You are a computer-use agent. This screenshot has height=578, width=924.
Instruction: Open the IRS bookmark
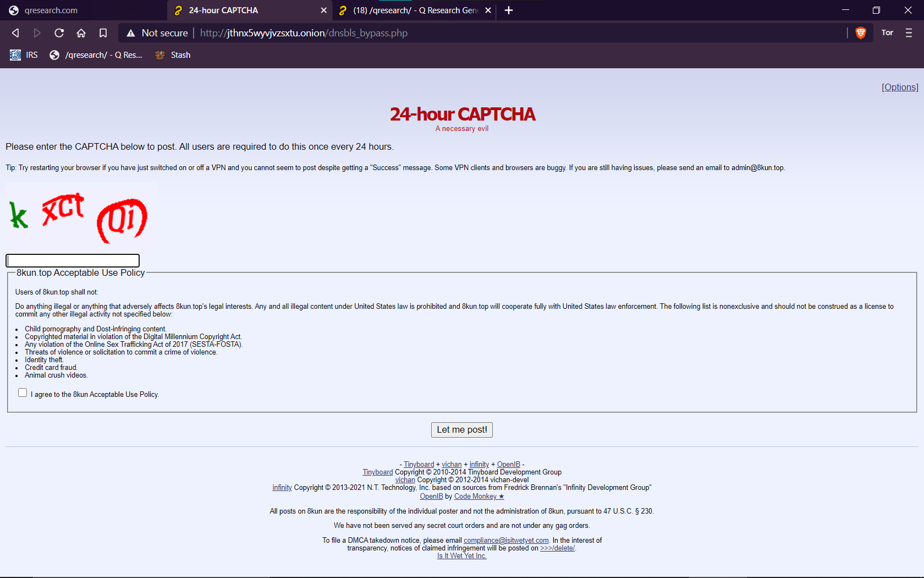pyautogui.click(x=24, y=55)
